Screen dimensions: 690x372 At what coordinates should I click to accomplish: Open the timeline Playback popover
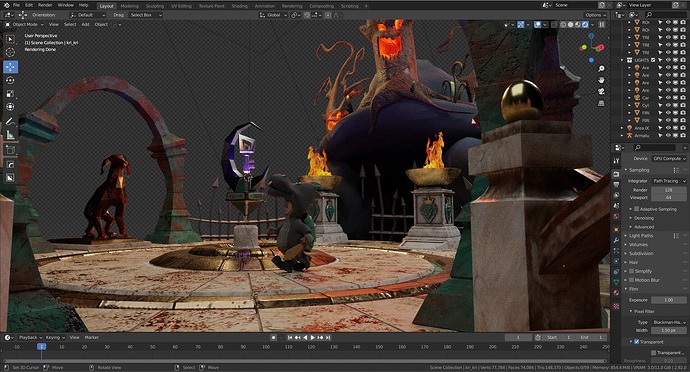[x=29, y=338]
